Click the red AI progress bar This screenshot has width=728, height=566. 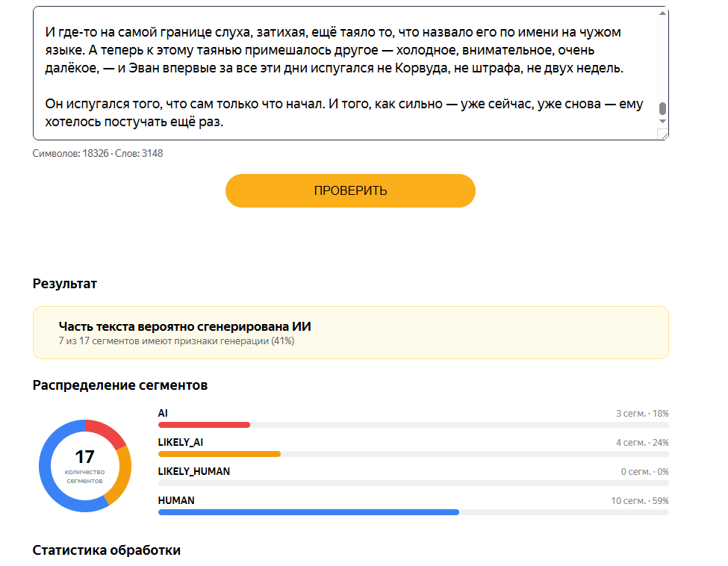(x=204, y=425)
